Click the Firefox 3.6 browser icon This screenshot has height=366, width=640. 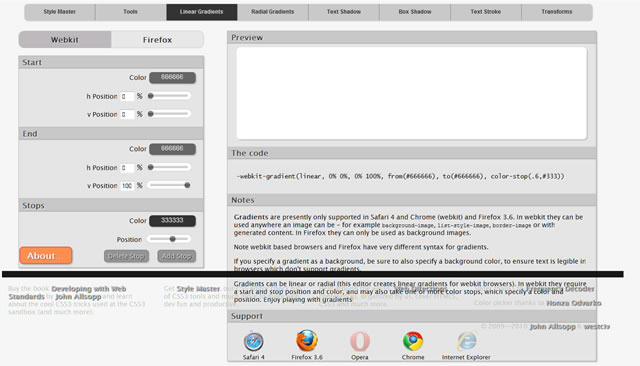(307, 340)
